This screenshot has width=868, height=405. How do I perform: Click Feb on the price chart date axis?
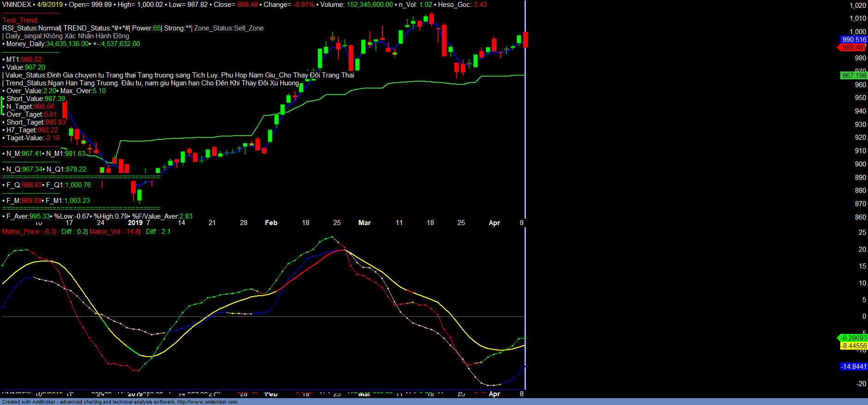[x=271, y=223]
